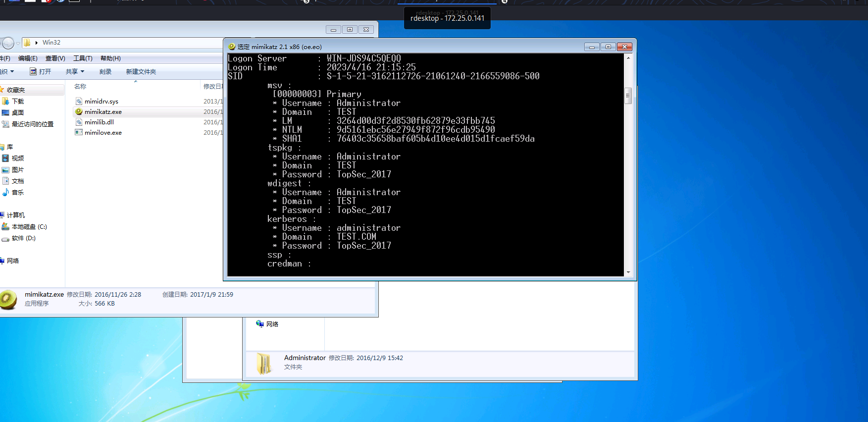Click the mimilib.dll file icon
The image size is (868, 422).
79,122
